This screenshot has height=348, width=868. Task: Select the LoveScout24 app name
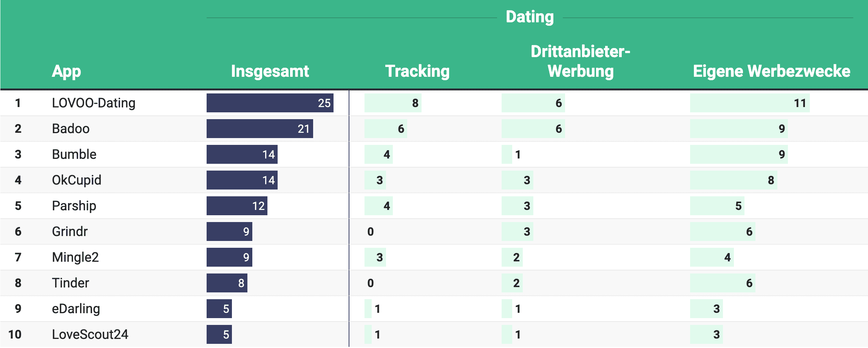pos(90,334)
